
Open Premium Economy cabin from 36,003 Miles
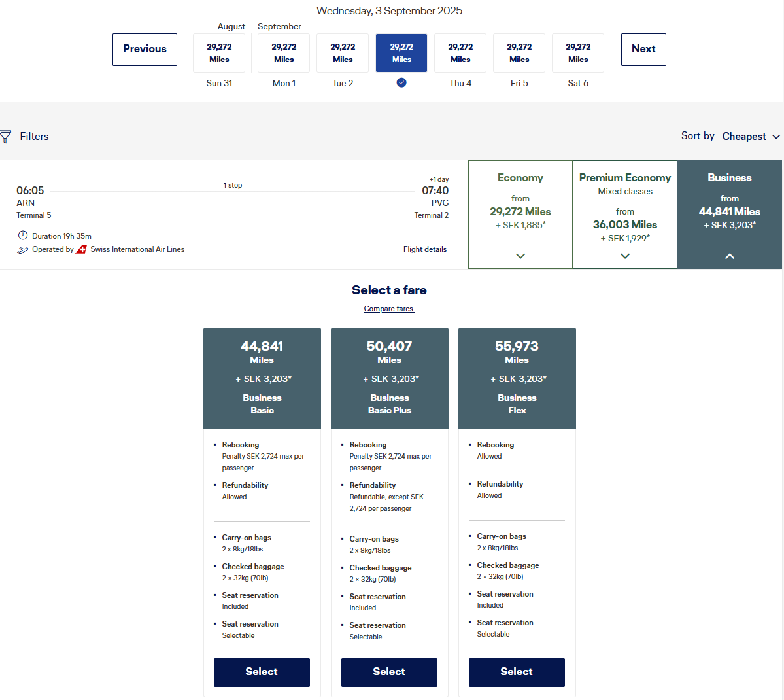(625, 215)
